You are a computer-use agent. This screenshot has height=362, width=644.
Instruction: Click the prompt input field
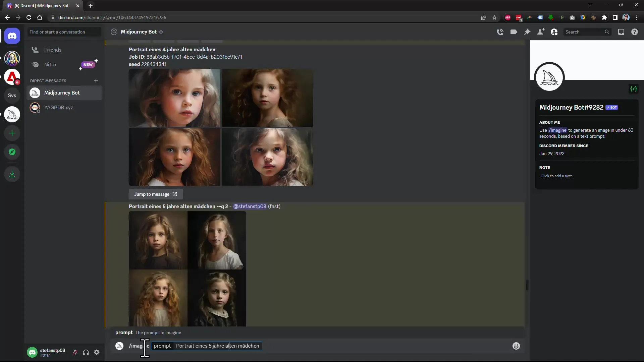[x=217, y=346]
